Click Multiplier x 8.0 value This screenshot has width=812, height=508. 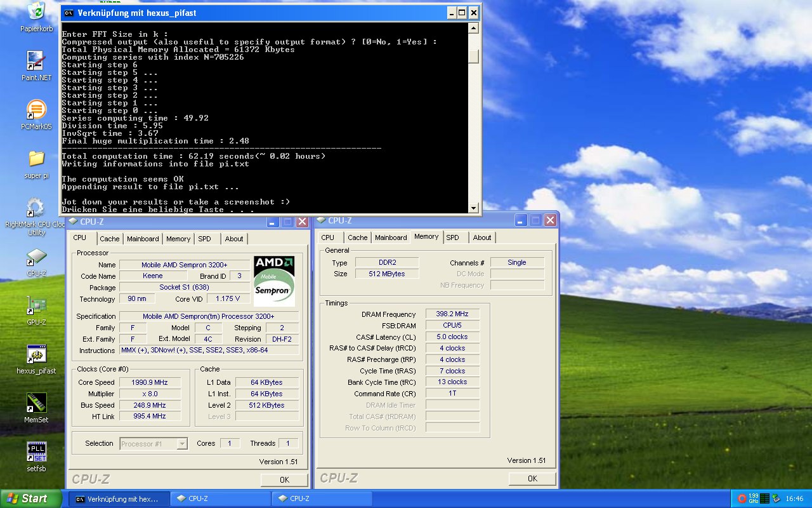[150, 394]
